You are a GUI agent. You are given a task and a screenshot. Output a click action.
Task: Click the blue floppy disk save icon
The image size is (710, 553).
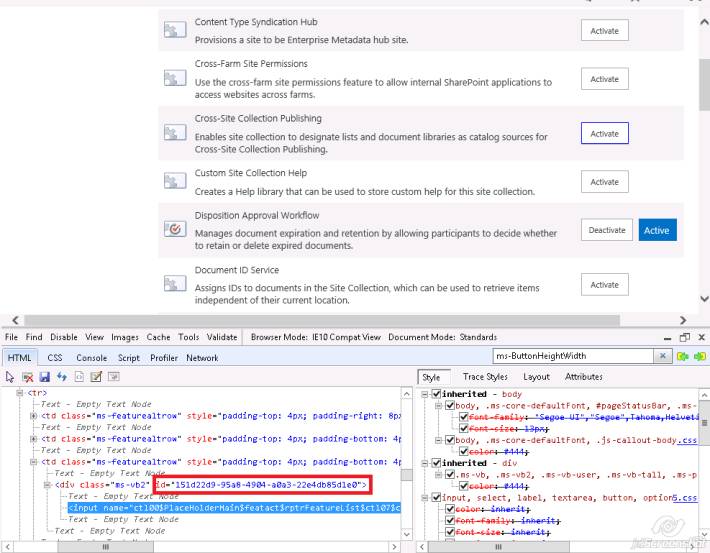click(x=44, y=377)
